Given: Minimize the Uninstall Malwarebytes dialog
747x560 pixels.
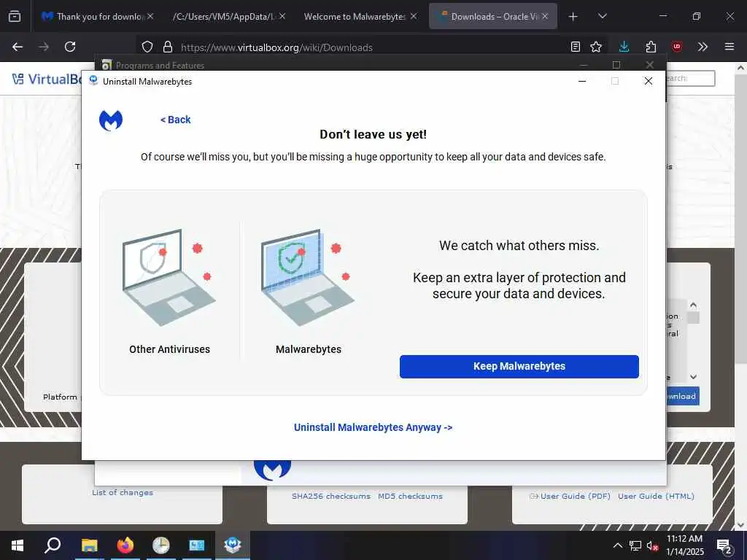Looking at the screenshot, I should (581, 81).
